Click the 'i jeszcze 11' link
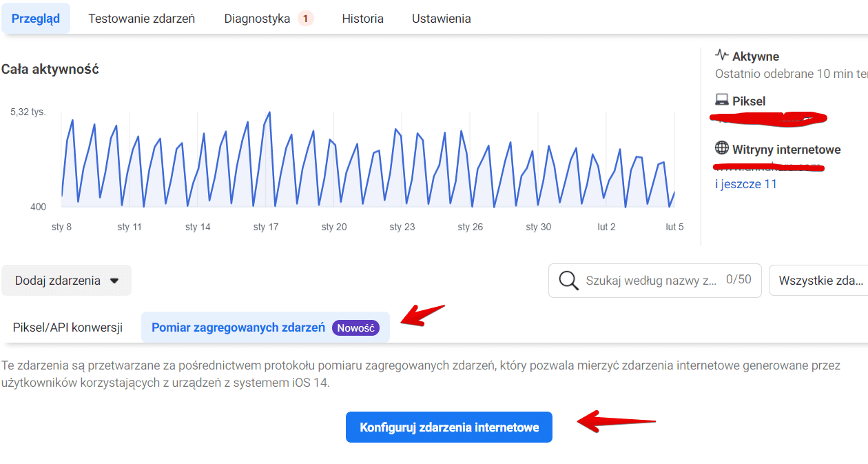868x464 pixels. click(x=746, y=184)
